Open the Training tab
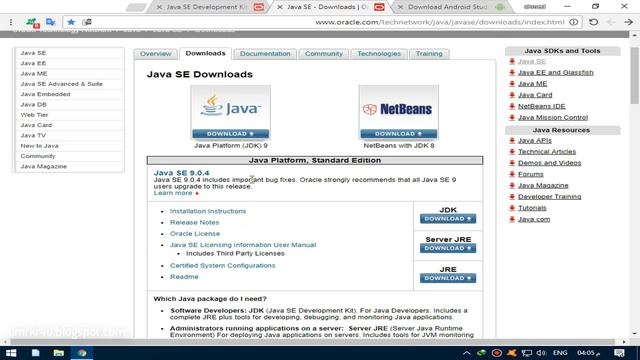 (x=429, y=53)
